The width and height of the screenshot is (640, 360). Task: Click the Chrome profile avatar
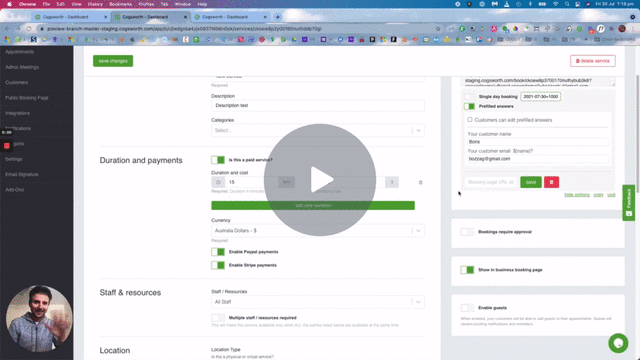click(622, 29)
